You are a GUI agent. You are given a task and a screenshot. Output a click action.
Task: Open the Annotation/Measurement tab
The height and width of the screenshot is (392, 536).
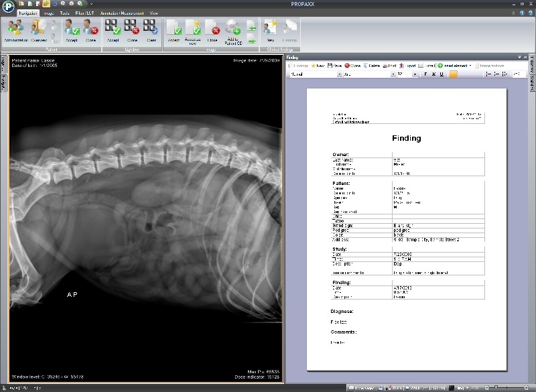pos(123,13)
